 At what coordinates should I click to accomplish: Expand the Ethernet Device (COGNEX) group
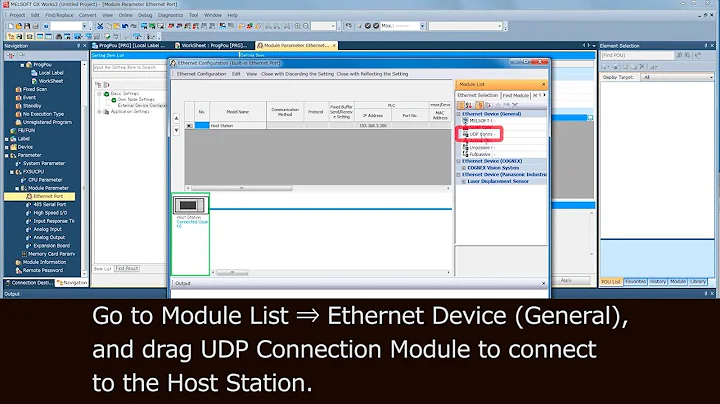[x=459, y=161]
